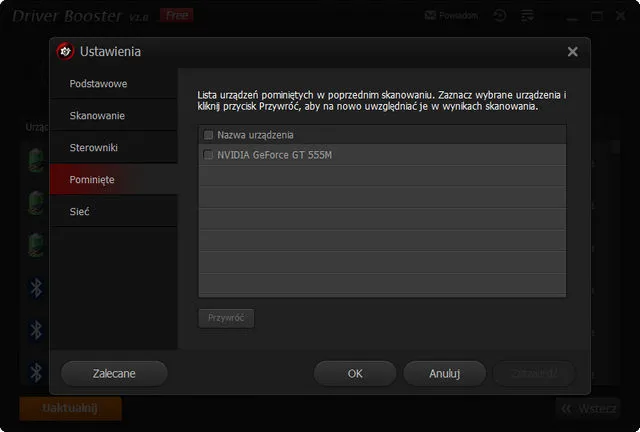The width and height of the screenshot is (640, 432).
Task: Click the Ustawienia gear icon in dialog header
Action: click(65, 51)
